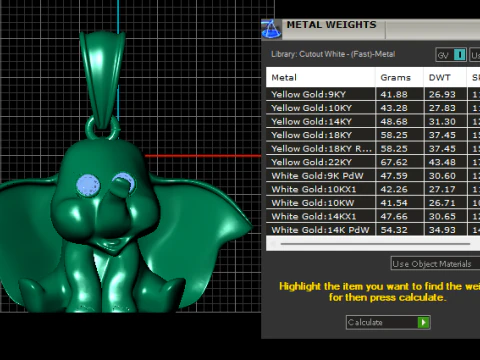This screenshot has width=480, height=360.
Task: Select the White Gold:10KX1 row
Action: 373,189
